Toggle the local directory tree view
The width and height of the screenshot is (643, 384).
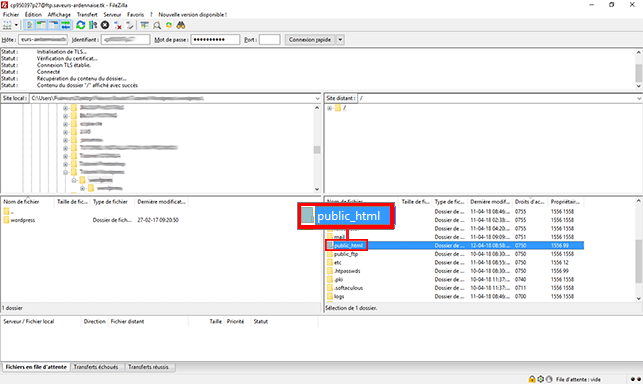point(41,25)
